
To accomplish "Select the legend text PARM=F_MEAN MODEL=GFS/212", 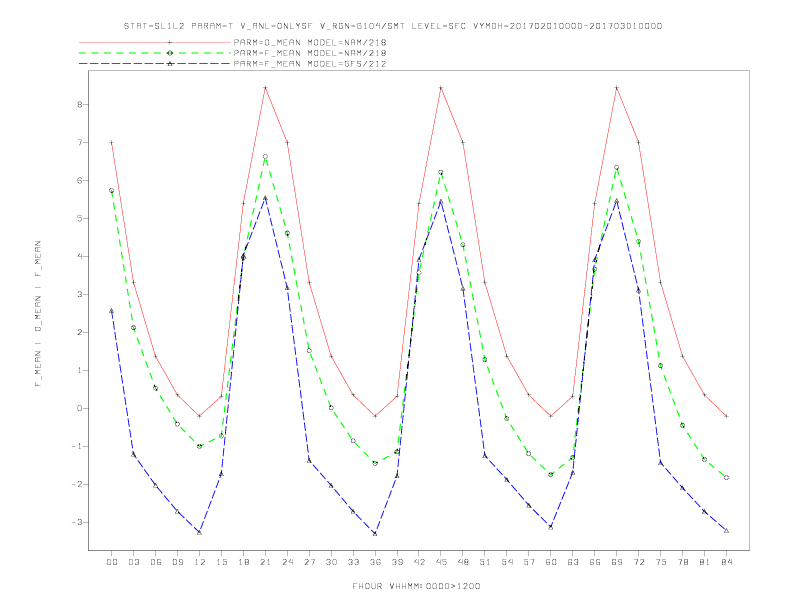I will pyautogui.click(x=310, y=64).
